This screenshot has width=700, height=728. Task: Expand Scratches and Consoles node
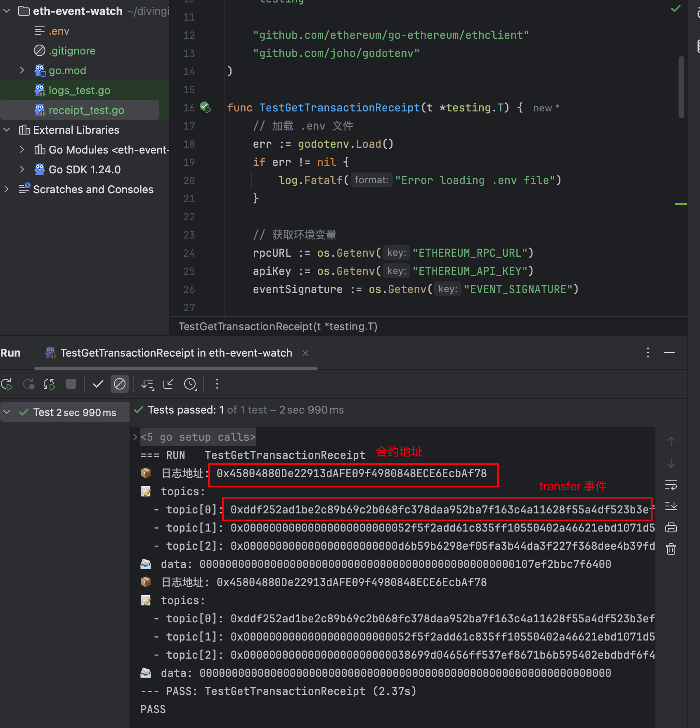point(7,189)
